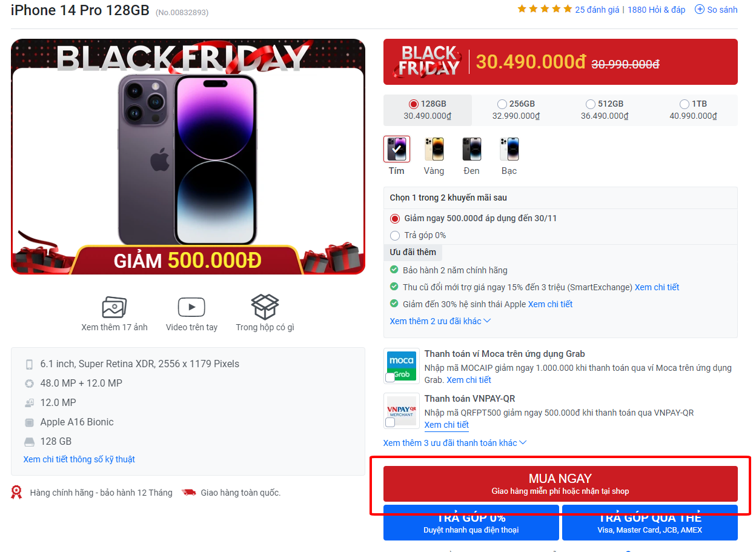Screen dimensions: 756x552
Task: Open '1880 Hỏi & đáp' link
Action: click(657, 9)
